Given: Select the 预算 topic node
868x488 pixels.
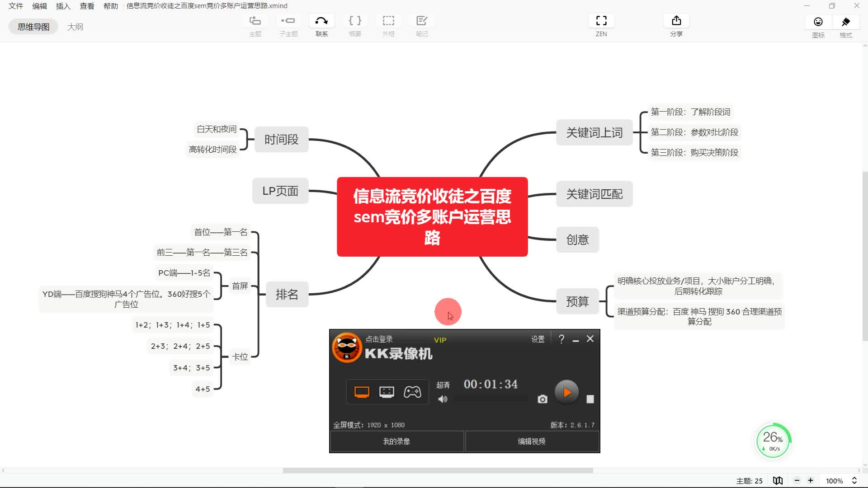Looking at the screenshot, I should coord(578,301).
